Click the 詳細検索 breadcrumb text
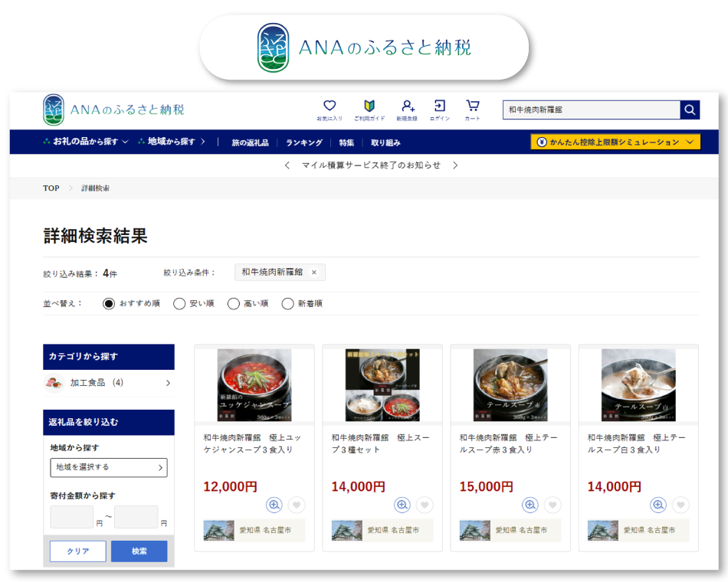The height and width of the screenshot is (582, 728). click(x=96, y=188)
